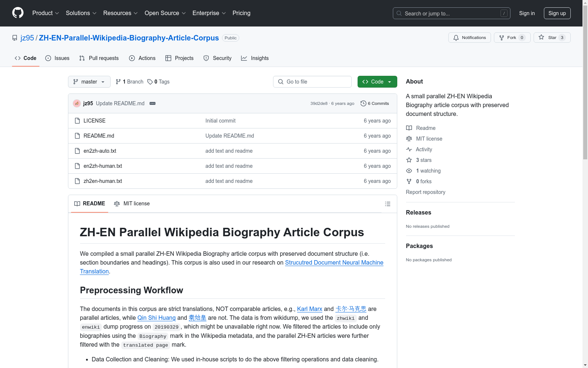Click Sign in
This screenshot has height=368, width=588.
[527, 13]
